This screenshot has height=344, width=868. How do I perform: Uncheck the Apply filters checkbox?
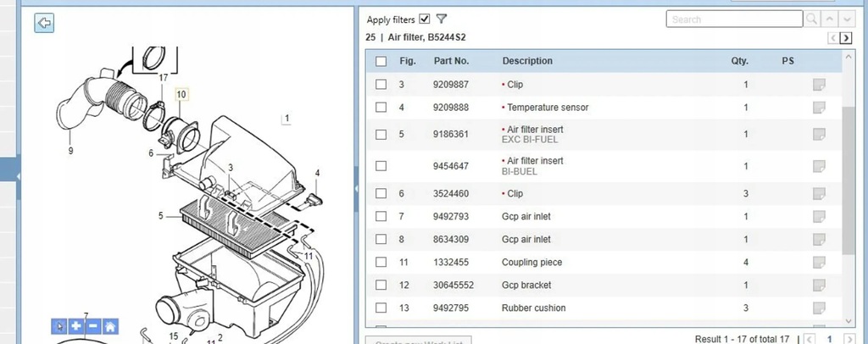[425, 19]
